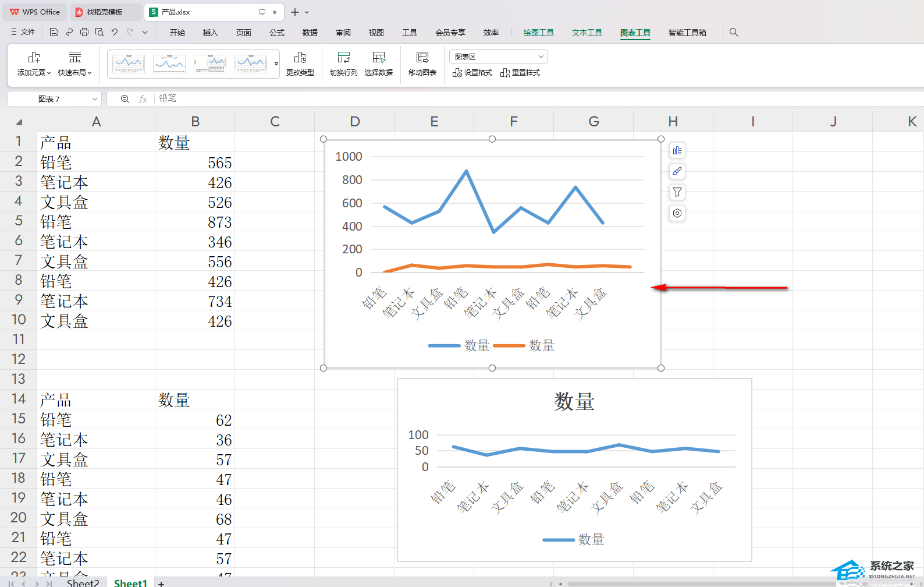Switch to the 页面 ribbon tab

point(244,33)
